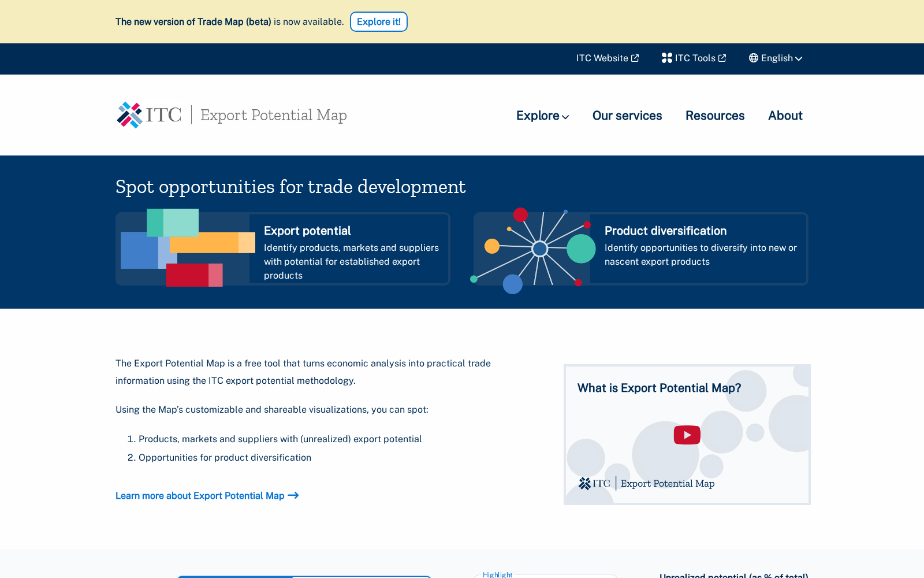This screenshot has width=924, height=578.
Task: Click the ITC logo inside video thumbnail
Action: [594, 483]
